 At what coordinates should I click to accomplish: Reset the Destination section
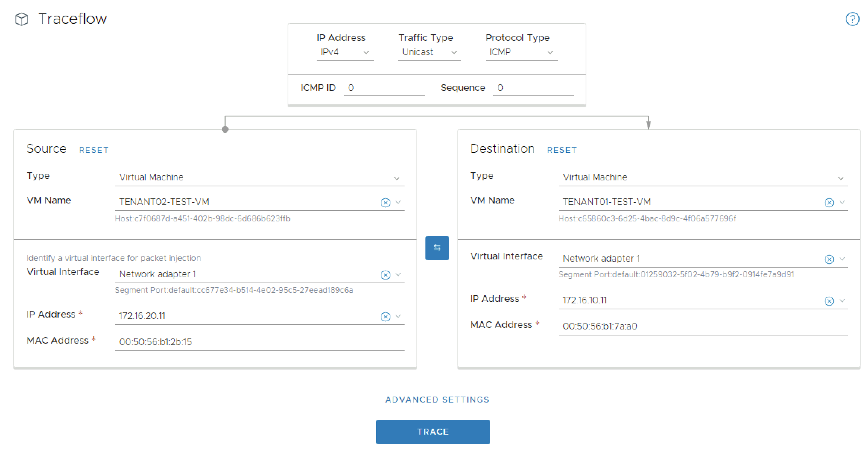point(561,150)
